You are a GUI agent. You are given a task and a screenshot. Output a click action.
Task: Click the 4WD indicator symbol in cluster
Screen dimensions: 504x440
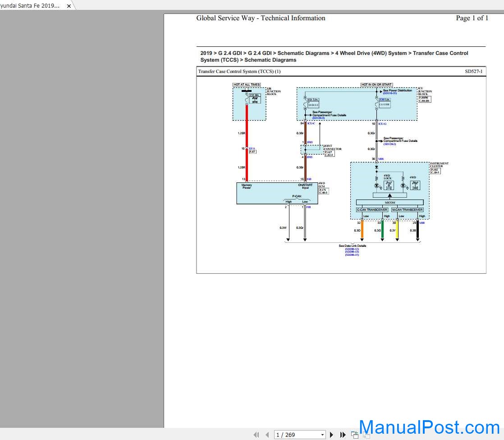coord(415,185)
